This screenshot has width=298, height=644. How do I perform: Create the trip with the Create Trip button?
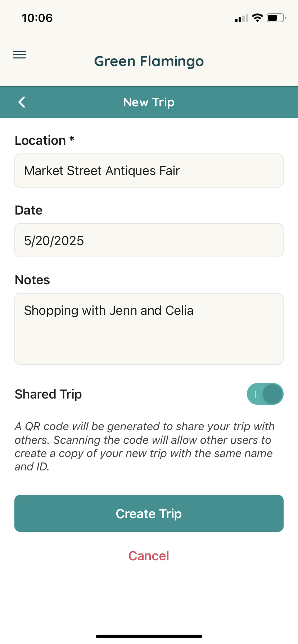pyautogui.click(x=149, y=514)
